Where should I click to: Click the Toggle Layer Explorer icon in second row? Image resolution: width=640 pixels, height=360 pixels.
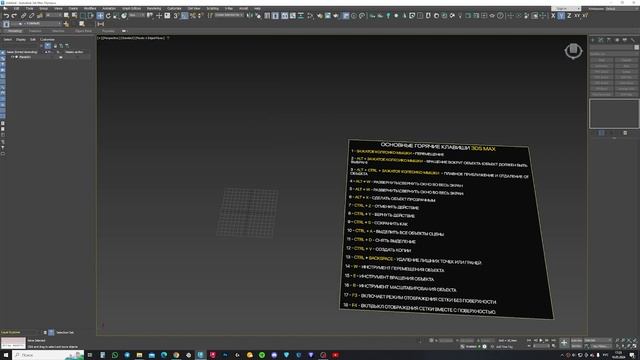6,24
